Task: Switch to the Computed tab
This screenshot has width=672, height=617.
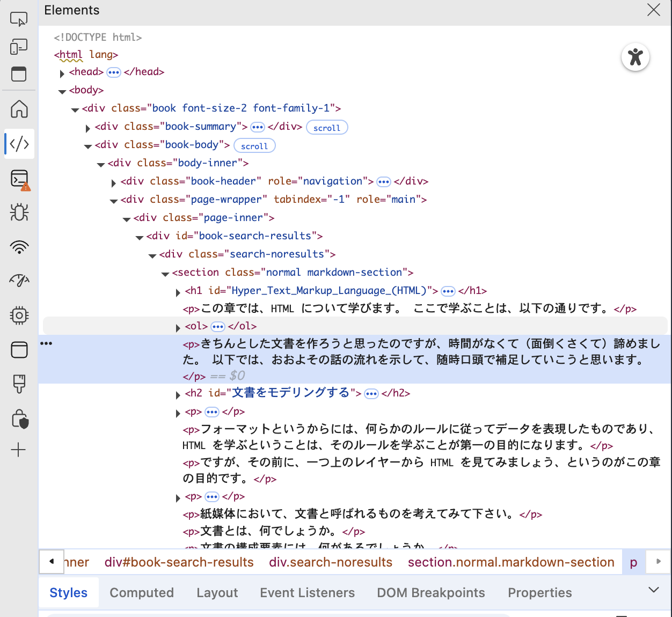Action: coord(142,592)
